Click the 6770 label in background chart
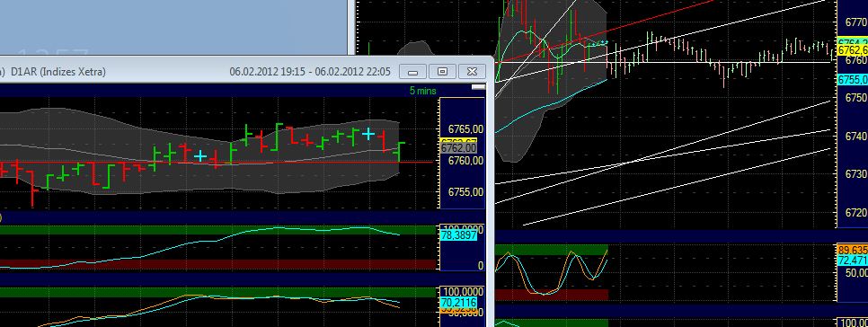This screenshot has height=327, width=868. [x=856, y=22]
